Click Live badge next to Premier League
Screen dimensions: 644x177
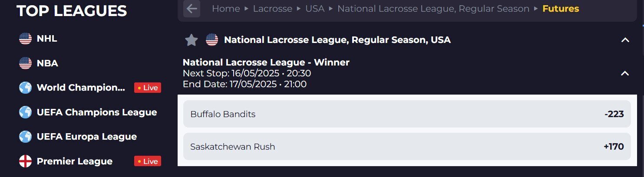point(148,161)
